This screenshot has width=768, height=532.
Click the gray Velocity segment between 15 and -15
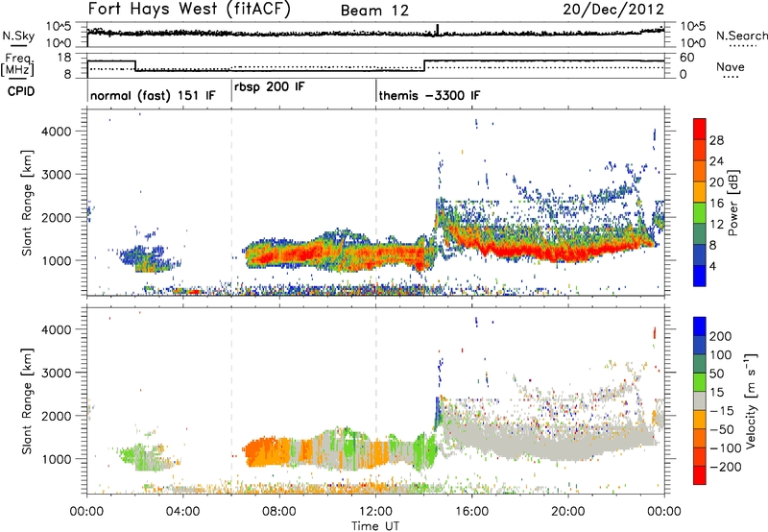[x=700, y=400]
